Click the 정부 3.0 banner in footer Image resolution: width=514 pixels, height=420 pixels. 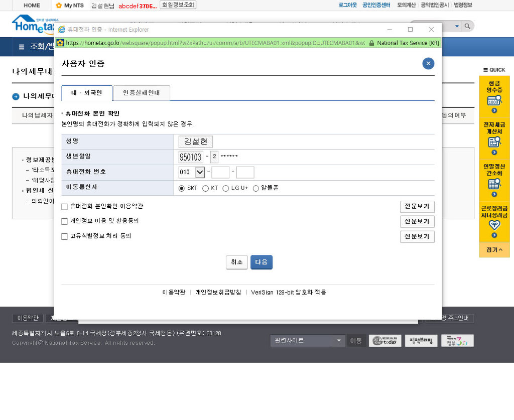457,341
